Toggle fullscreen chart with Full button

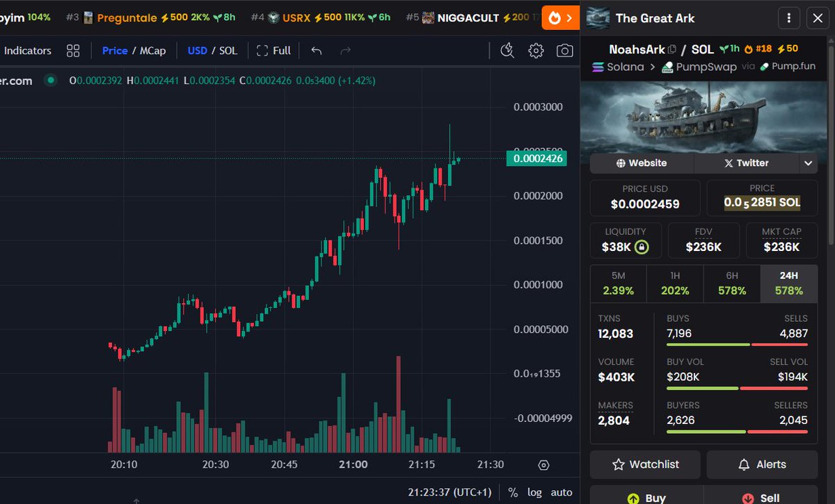click(x=273, y=51)
